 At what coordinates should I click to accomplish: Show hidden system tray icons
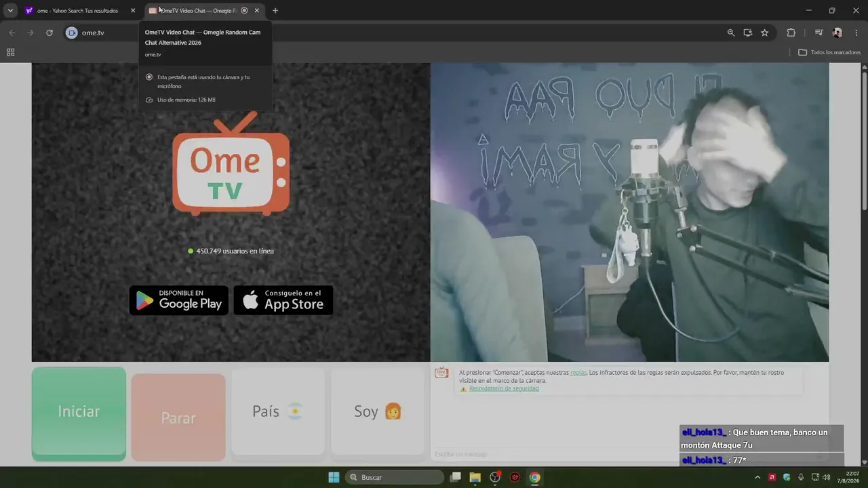point(757,477)
